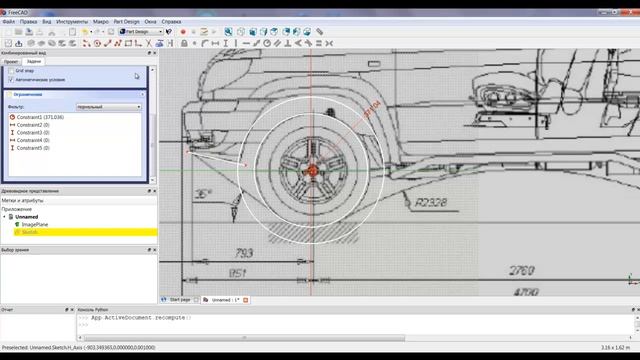This screenshot has height=360, width=640.
Task: Click the Python console horizontal scrollbar
Action: click(x=244, y=338)
